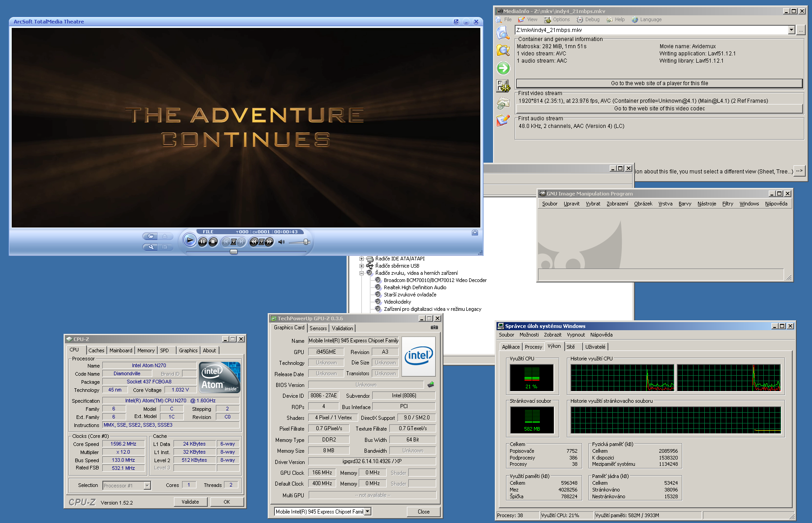Viewport: 812px width, 523px height.
Task: Open the Task Manager Zobrazit menu
Action: pos(552,335)
